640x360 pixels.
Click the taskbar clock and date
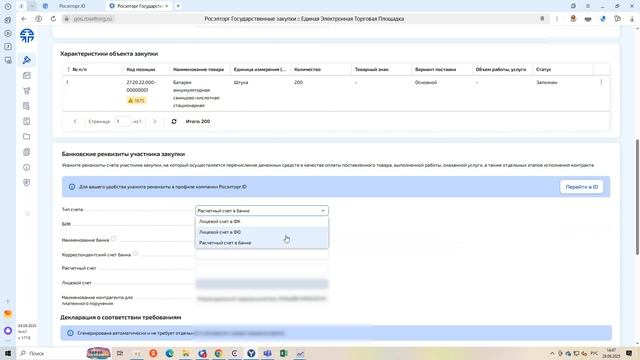click(611, 353)
